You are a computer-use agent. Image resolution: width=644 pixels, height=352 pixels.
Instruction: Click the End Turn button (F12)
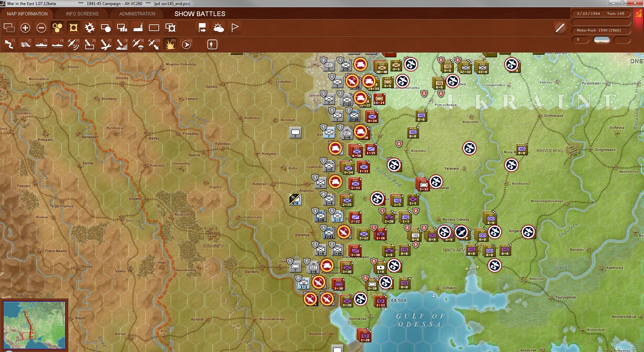point(186,44)
